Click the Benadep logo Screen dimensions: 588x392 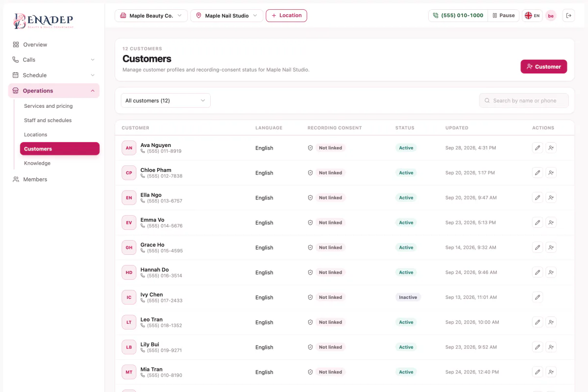tap(43, 21)
